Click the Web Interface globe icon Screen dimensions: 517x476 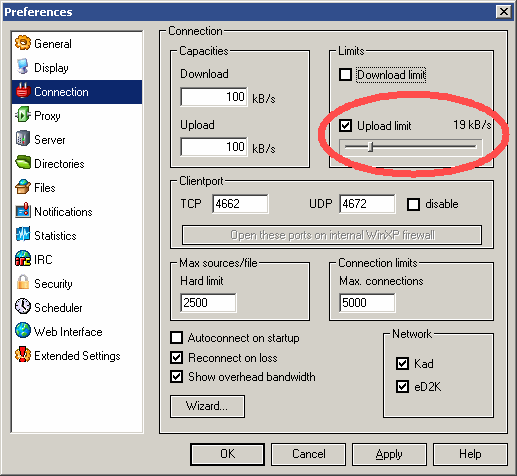pyautogui.click(x=23, y=331)
